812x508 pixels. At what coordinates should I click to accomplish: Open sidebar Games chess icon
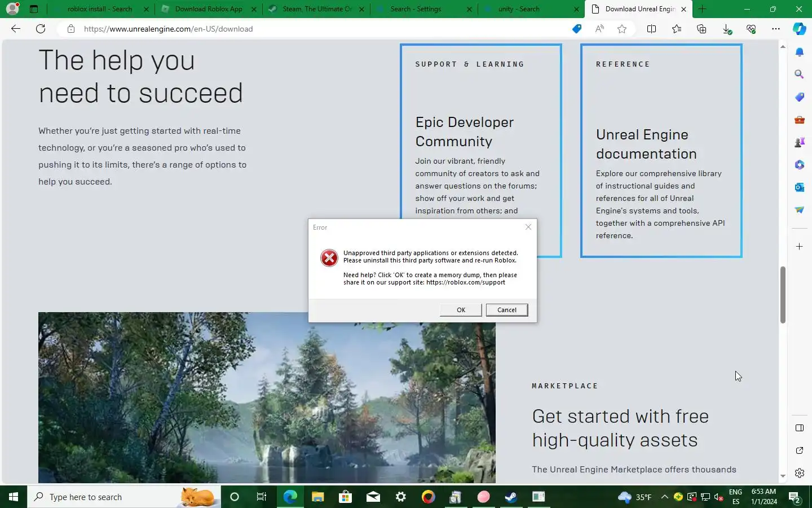pos(800,142)
